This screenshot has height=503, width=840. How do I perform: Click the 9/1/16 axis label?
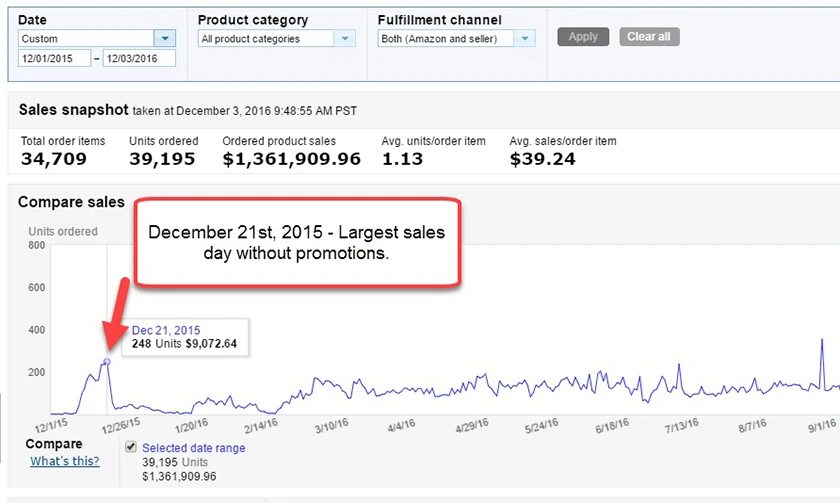pos(822,426)
